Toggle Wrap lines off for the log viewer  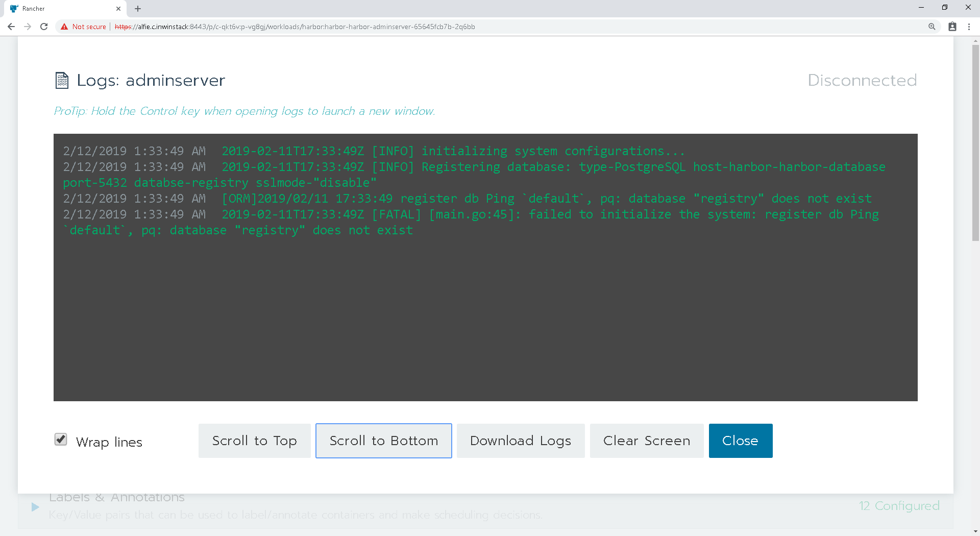pyautogui.click(x=61, y=440)
